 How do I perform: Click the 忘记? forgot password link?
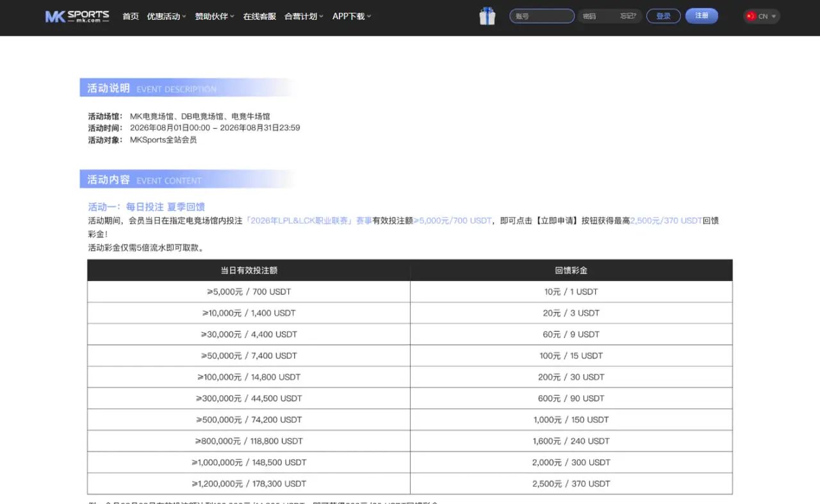click(628, 16)
